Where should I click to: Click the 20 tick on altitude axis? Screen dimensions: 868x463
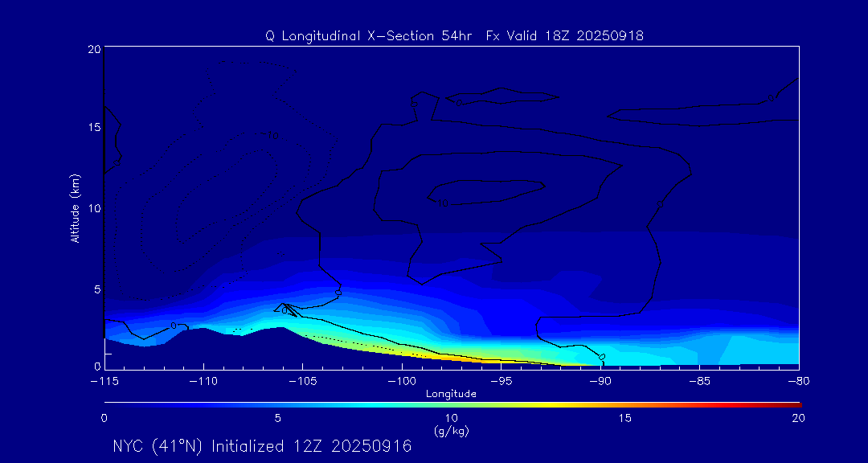pos(92,49)
